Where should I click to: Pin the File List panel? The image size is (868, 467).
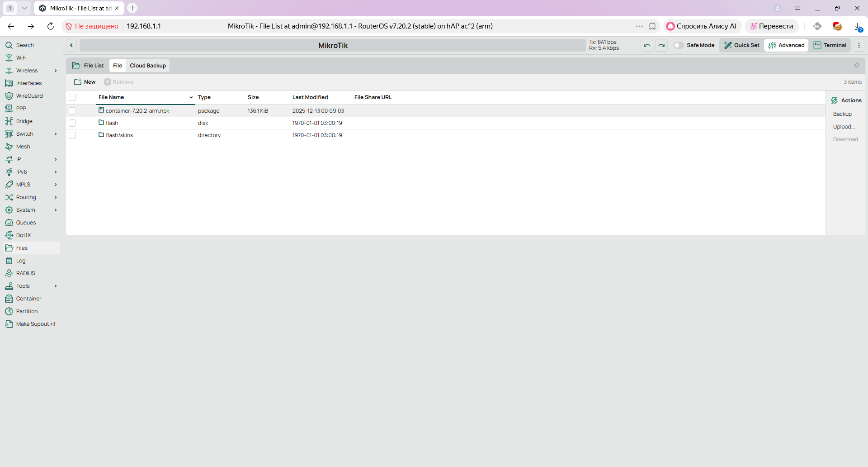click(x=856, y=66)
